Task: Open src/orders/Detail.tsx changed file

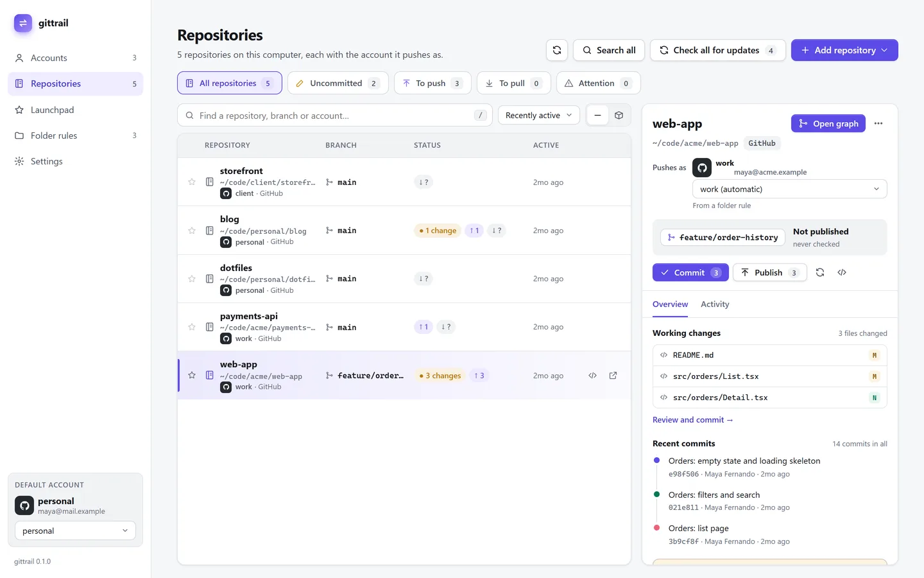Action: [x=770, y=398]
